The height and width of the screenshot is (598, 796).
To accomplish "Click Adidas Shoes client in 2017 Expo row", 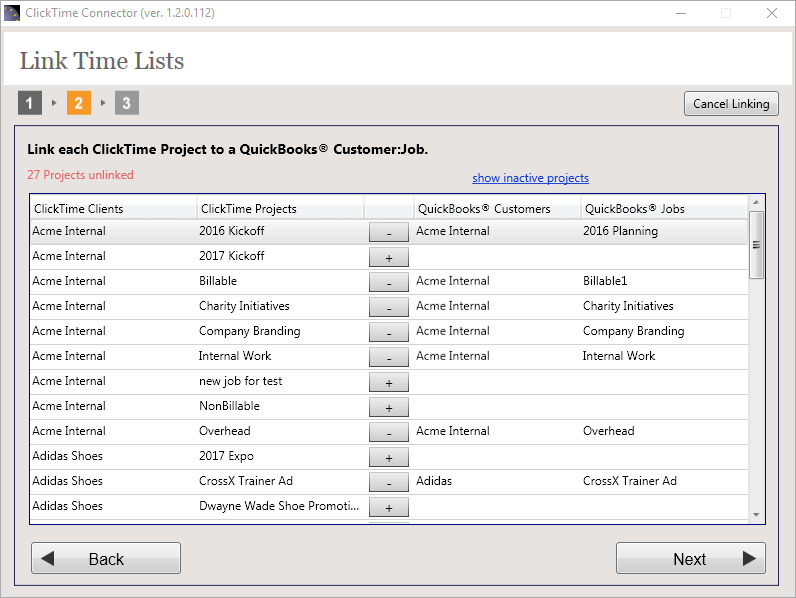I will click(x=68, y=456).
